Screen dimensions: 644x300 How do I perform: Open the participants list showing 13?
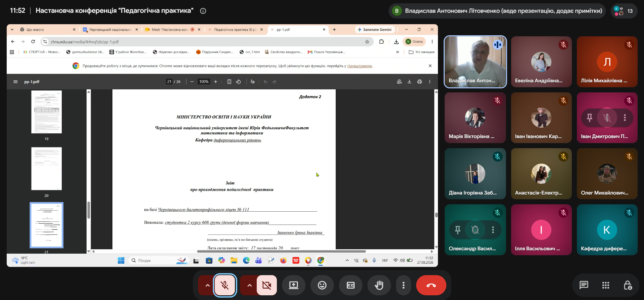point(624,11)
